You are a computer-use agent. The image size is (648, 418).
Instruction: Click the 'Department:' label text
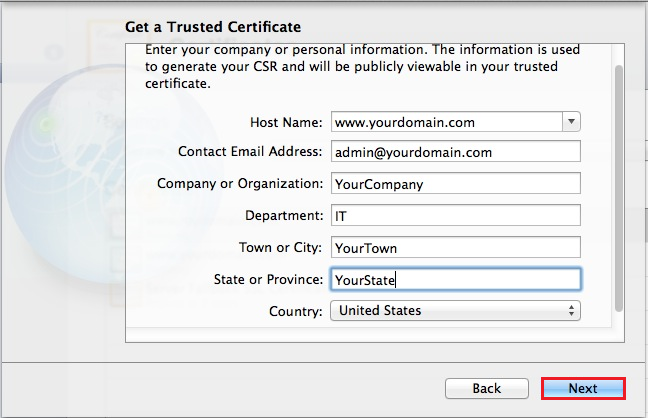[x=284, y=216]
